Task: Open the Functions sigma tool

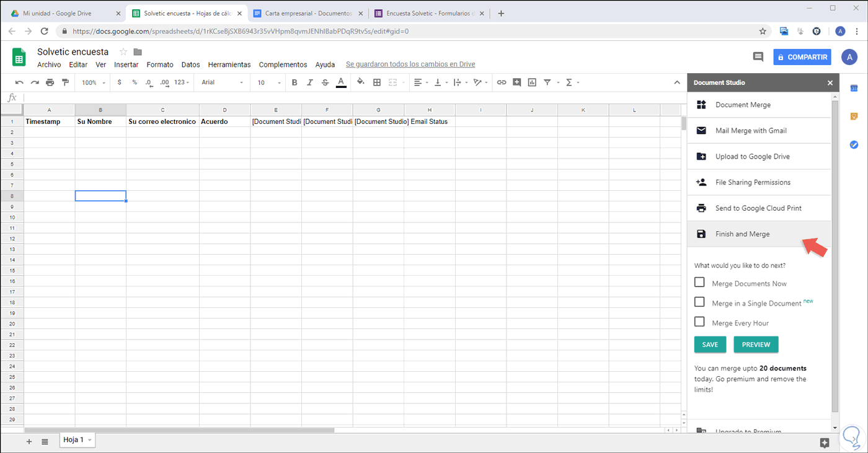Action: pyautogui.click(x=570, y=82)
